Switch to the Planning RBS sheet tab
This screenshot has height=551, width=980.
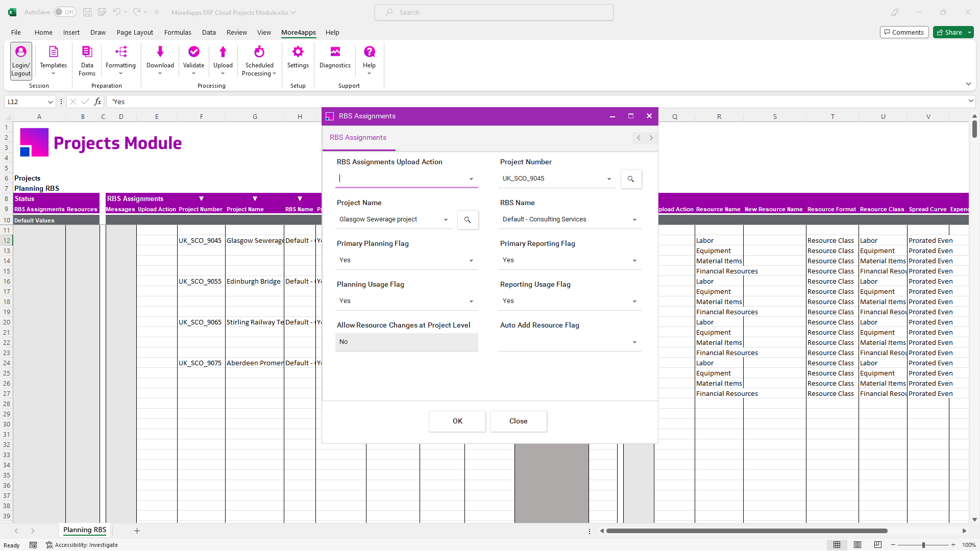tap(85, 530)
